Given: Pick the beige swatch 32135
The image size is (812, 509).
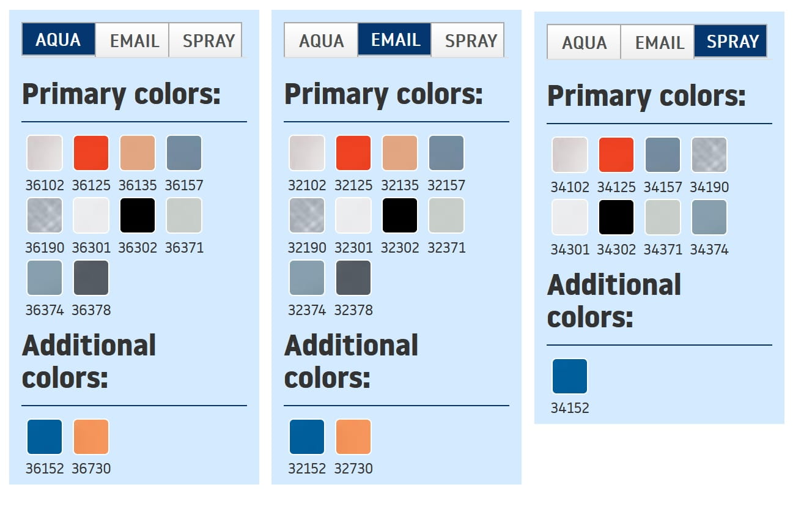Looking at the screenshot, I should tap(400, 153).
